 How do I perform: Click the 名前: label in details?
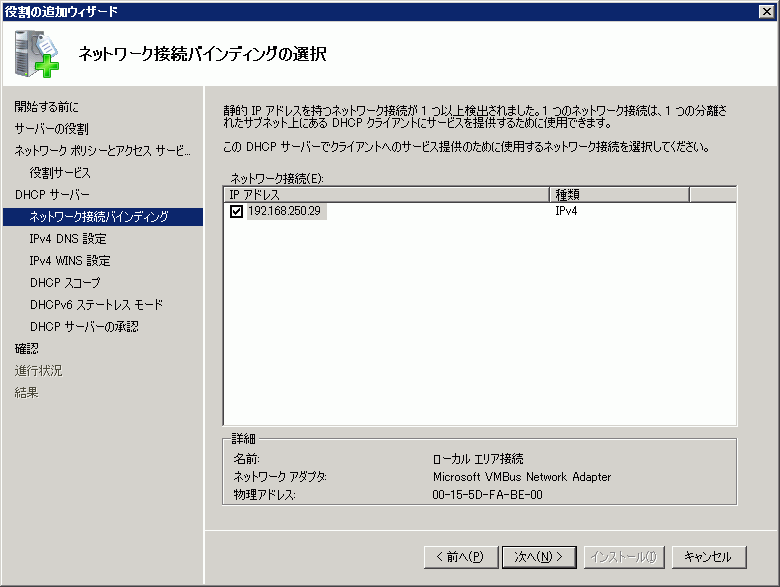point(247,459)
